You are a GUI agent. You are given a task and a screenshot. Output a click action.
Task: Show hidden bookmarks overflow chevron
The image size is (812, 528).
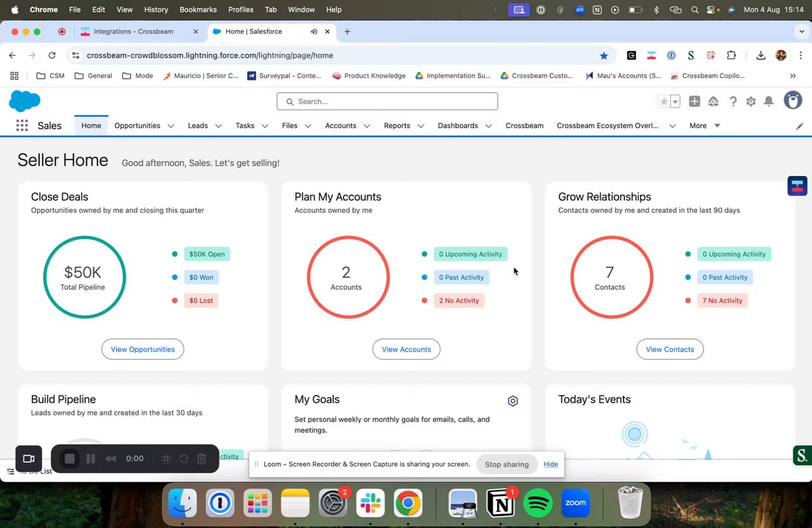click(793, 76)
